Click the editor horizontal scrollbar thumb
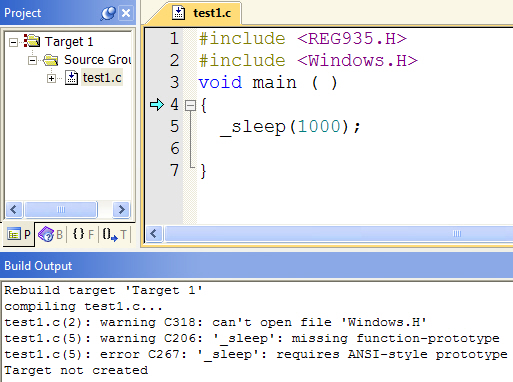 [339, 234]
